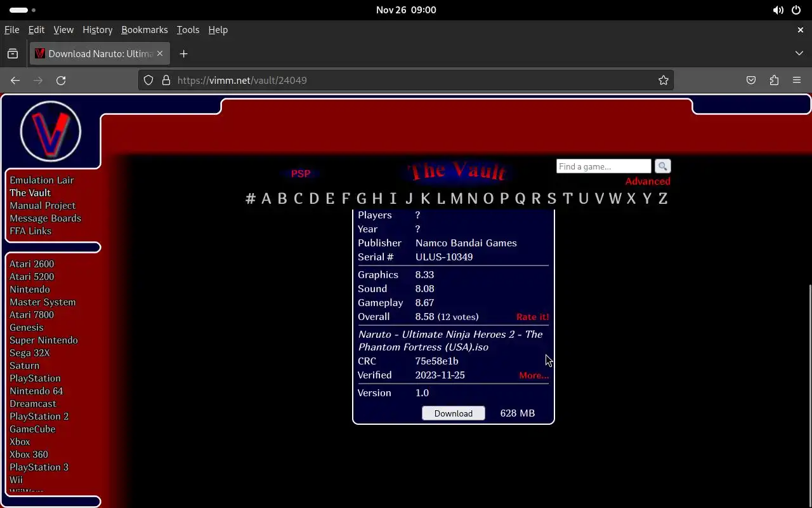812x508 pixels.
Task: Select Xbox 360 system
Action: 29,455
